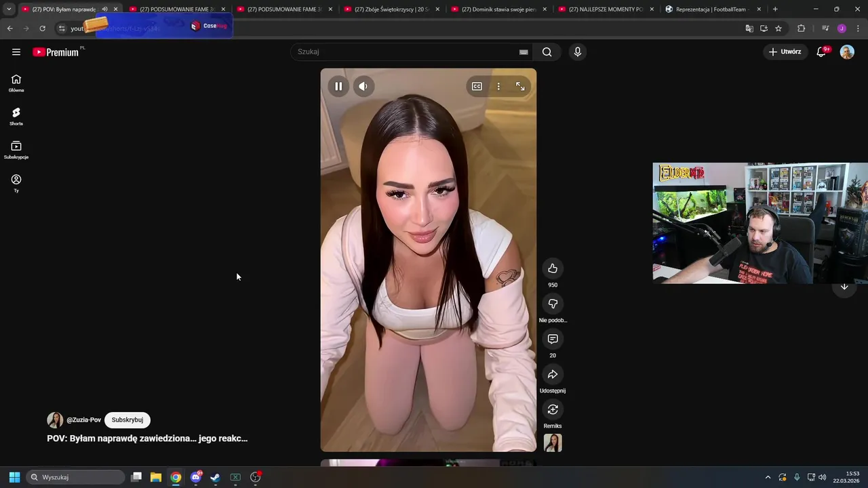This screenshot has height=488, width=868.
Task: Pause the Short video
Action: pos(338,86)
